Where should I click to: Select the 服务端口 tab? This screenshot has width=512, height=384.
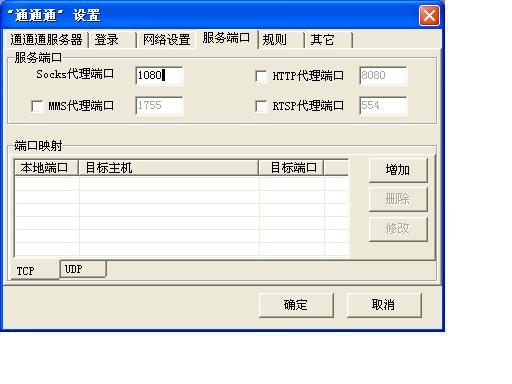227,38
